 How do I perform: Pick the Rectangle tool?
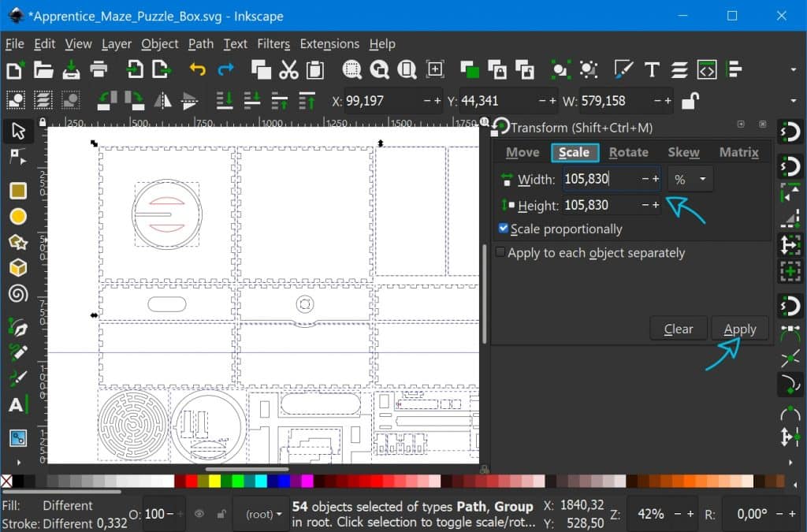click(18, 191)
